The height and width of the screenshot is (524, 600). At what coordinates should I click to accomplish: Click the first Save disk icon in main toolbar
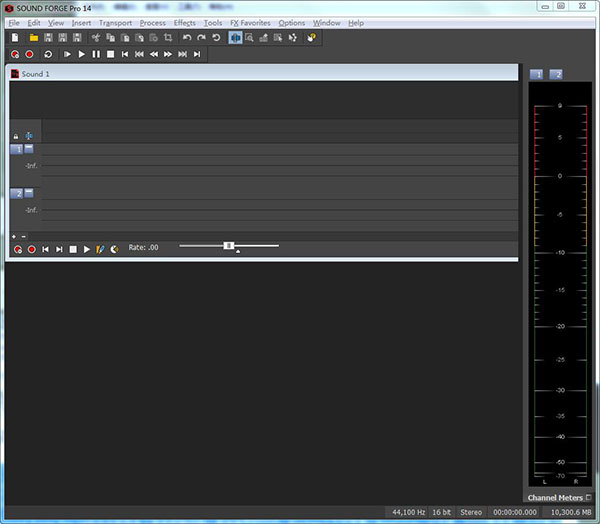48,38
